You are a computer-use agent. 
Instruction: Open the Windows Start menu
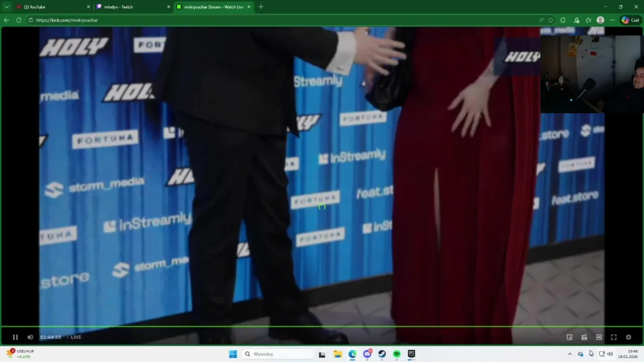click(233, 354)
